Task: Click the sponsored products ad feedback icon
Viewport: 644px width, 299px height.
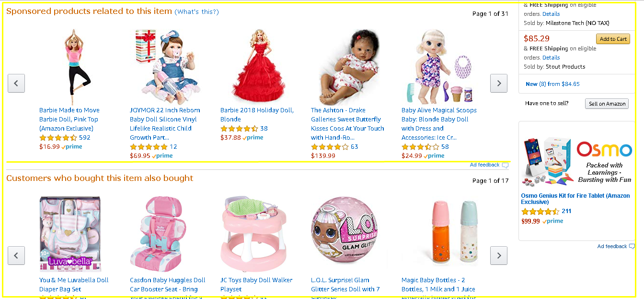Action: tap(505, 165)
